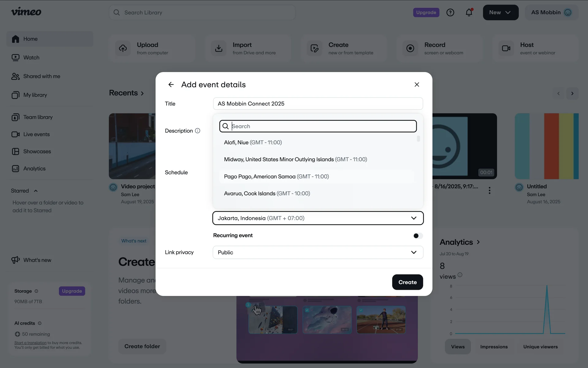Open the help question mark icon

pos(450,13)
